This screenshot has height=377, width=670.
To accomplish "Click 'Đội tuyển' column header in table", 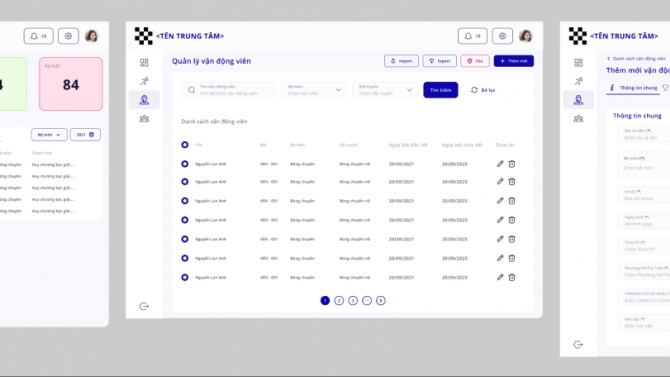I will (x=349, y=145).
